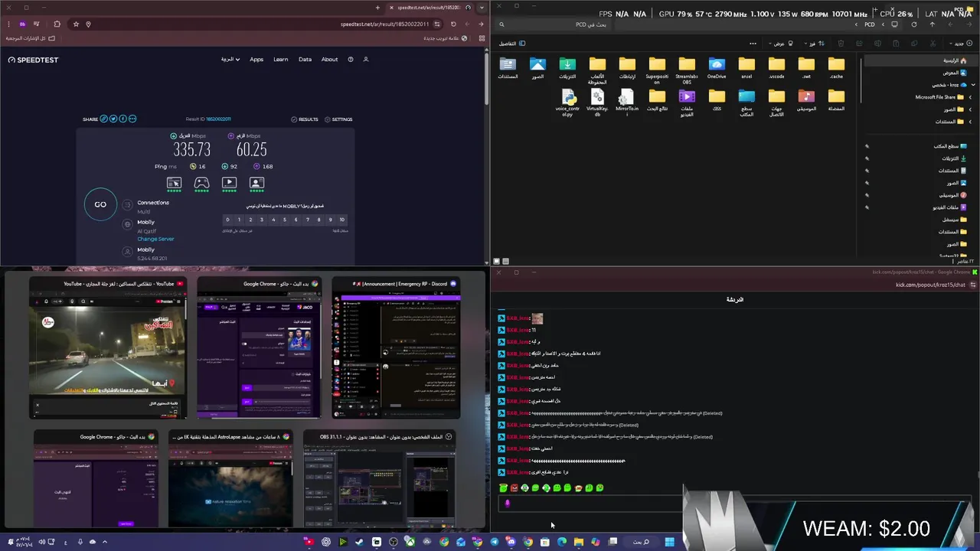Open Speedtest SETTINGS
The width and height of the screenshot is (980, 551).
[338, 119]
